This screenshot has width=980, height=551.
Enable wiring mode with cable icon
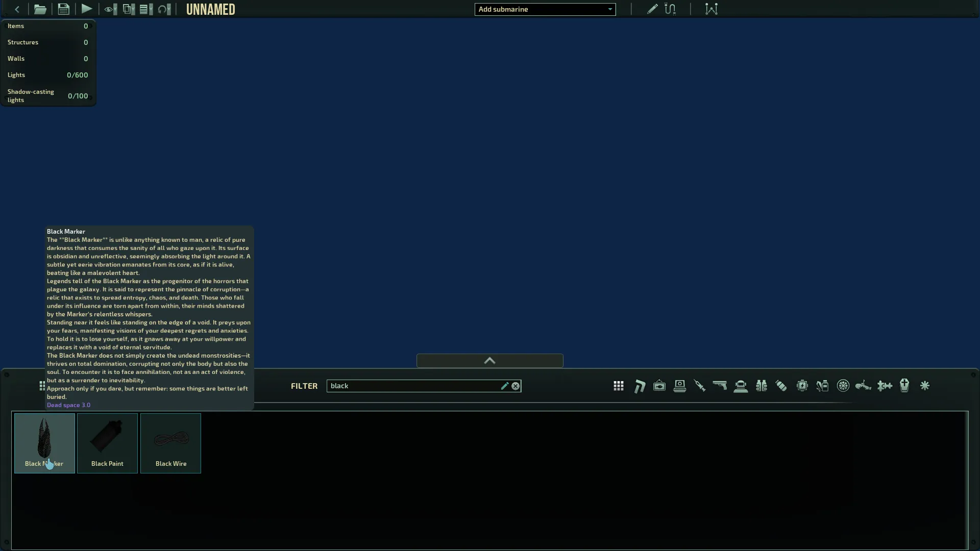670,9
